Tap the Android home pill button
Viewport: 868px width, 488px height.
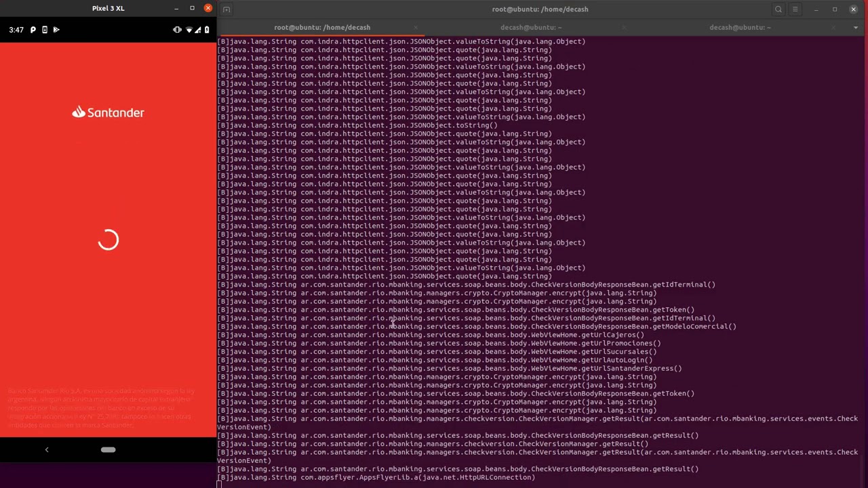tap(108, 449)
